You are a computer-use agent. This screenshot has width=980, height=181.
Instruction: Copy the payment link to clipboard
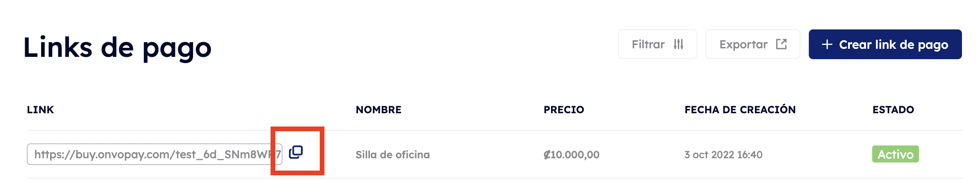pyautogui.click(x=296, y=152)
